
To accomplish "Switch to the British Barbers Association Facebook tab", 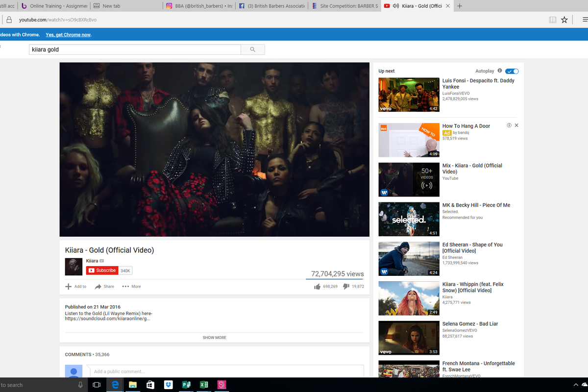I will [x=271, y=6].
